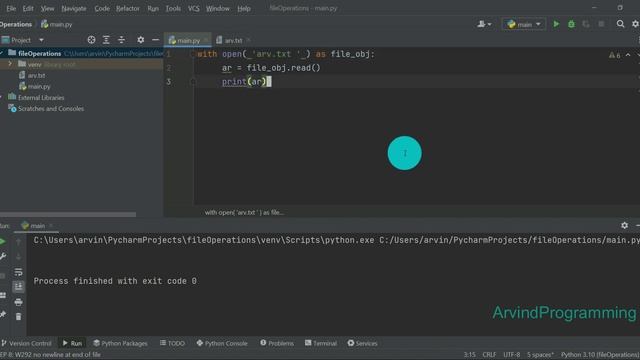Open Python Packages tool window
The width and height of the screenshot is (640, 360).
click(x=120, y=343)
